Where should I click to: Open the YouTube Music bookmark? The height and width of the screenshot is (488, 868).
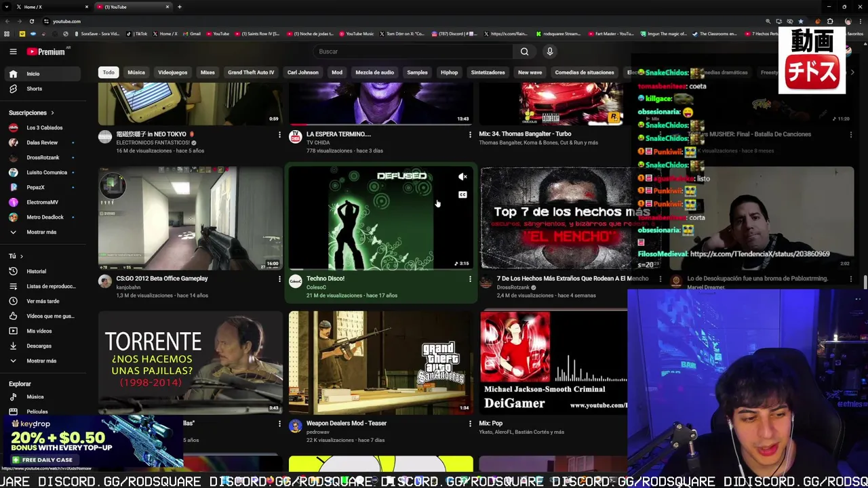pos(357,33)
